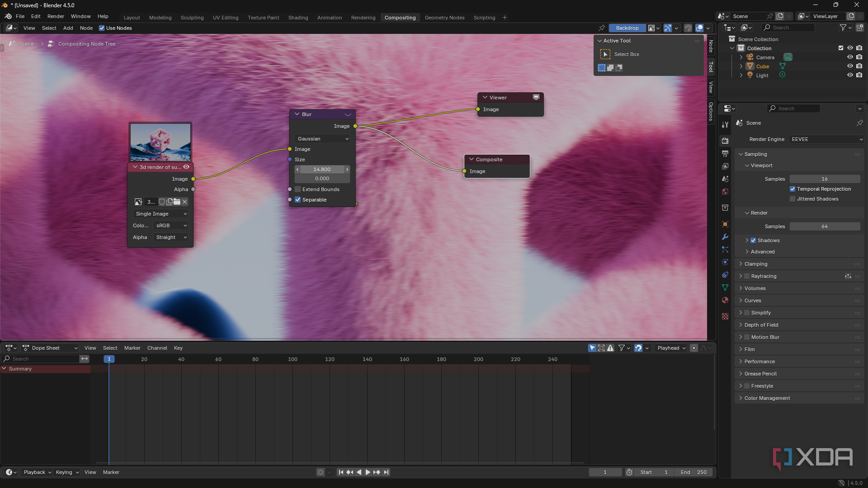Switch to the Geometry Nodes workspace tab

(444, 18)
